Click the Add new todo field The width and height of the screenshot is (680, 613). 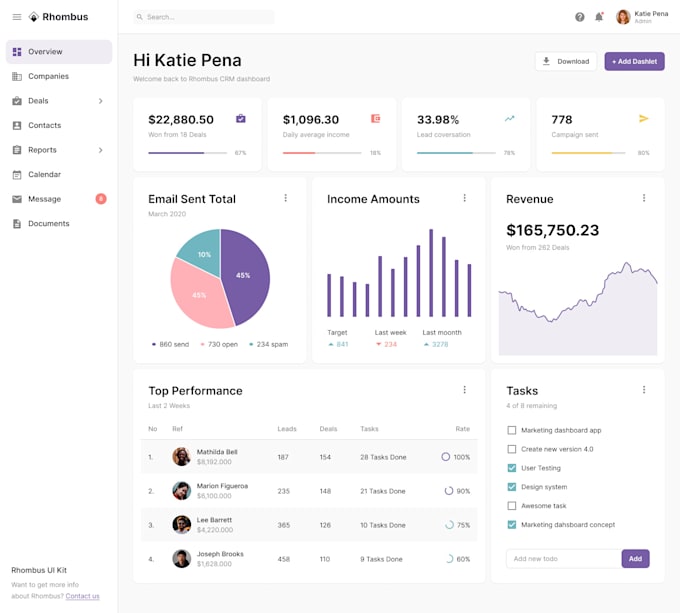tap(563, 558)
